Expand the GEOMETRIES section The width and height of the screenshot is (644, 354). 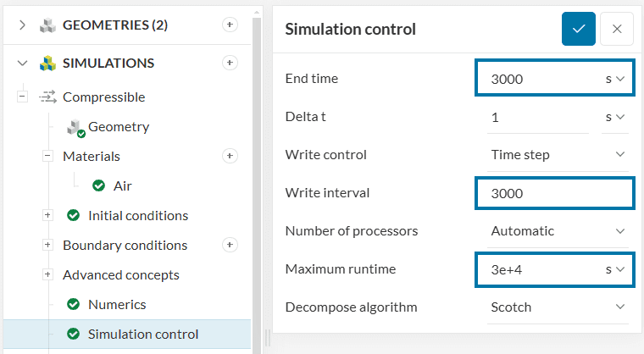pyautogui.click(x=22, y=25)
